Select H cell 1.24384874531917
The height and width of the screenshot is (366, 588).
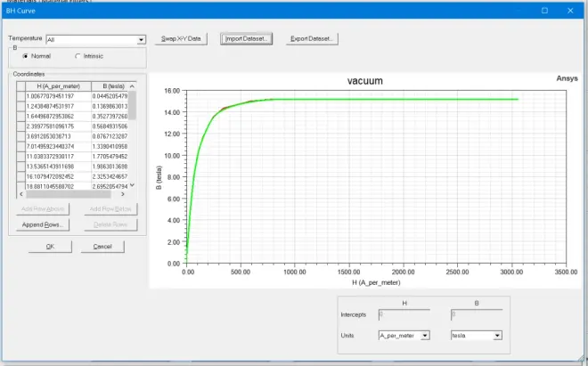[x=59, y=106]
